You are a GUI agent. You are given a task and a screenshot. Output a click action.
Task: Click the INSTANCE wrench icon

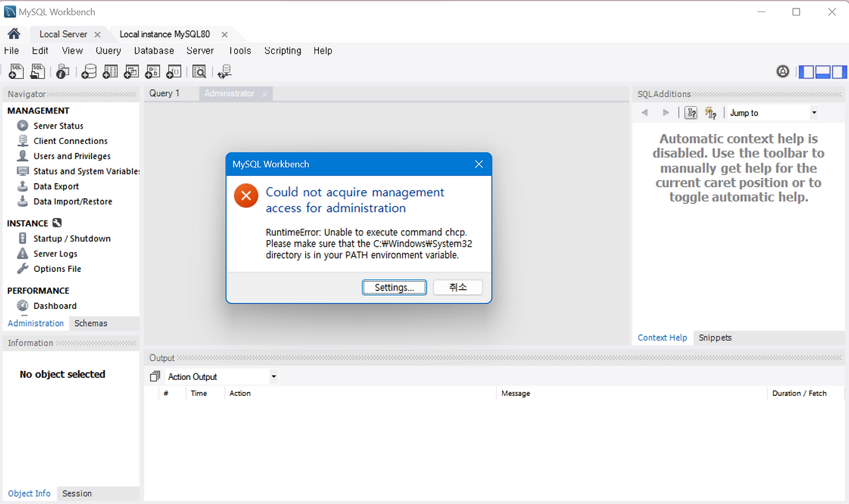tap(57, 223)
